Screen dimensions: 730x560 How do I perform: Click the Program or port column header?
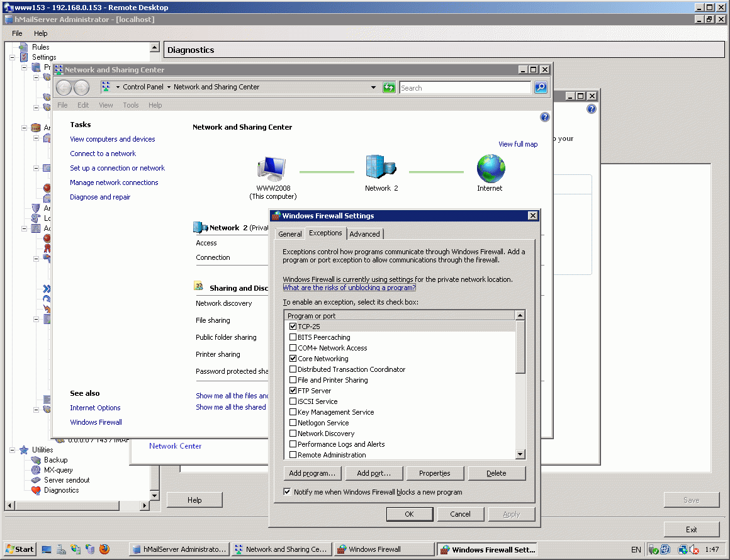pos(400,316)
